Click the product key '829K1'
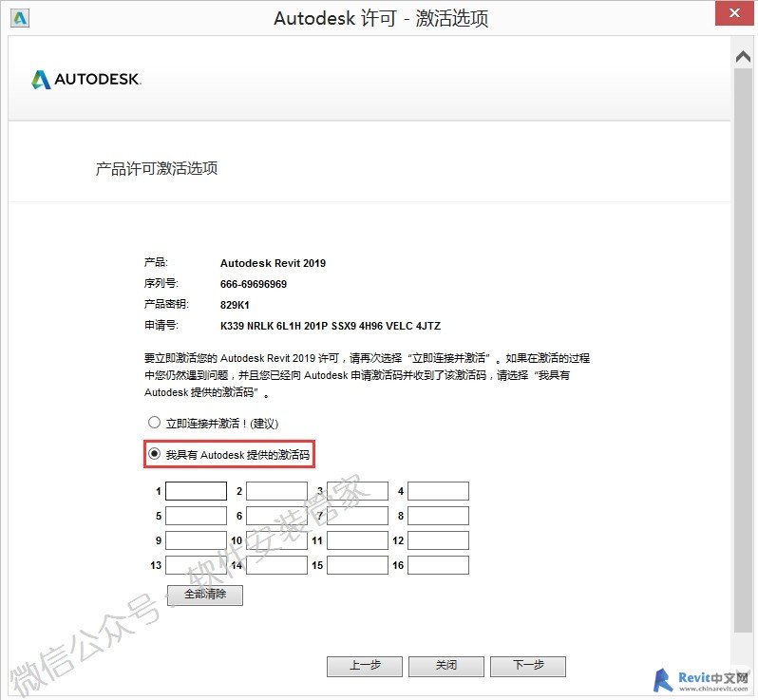Screen dimensions: 758x700 coord(235,305)
